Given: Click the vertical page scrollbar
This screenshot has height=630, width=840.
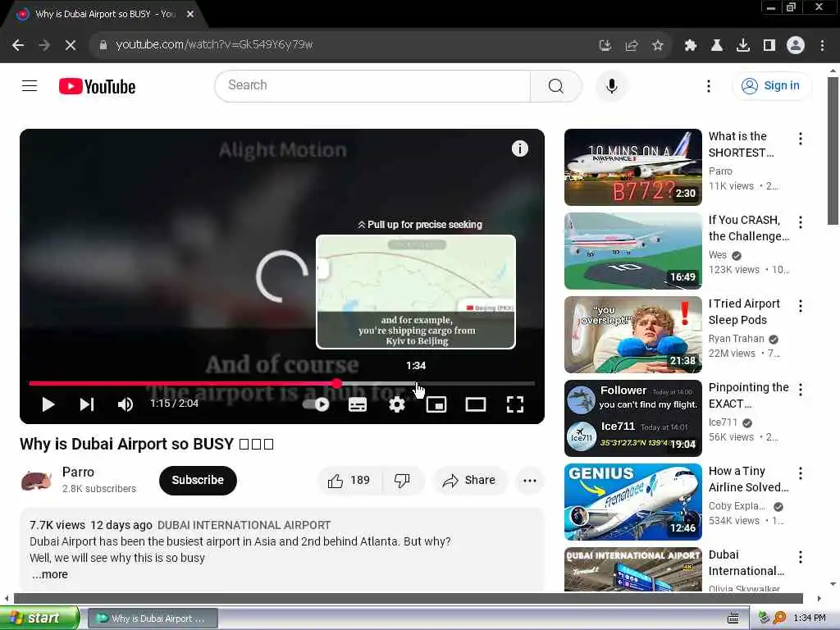Looking at the screenshot, I should pyautogui.click(x=833, y=151).
